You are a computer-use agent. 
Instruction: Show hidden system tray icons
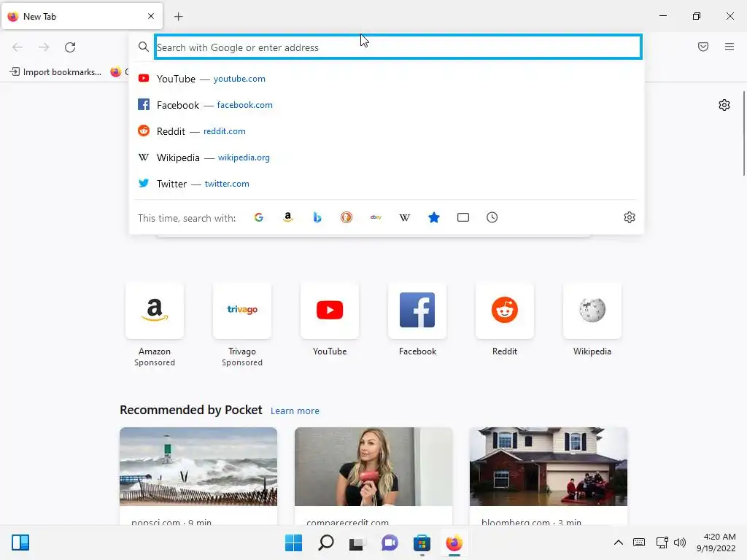(x=619, y=542)
